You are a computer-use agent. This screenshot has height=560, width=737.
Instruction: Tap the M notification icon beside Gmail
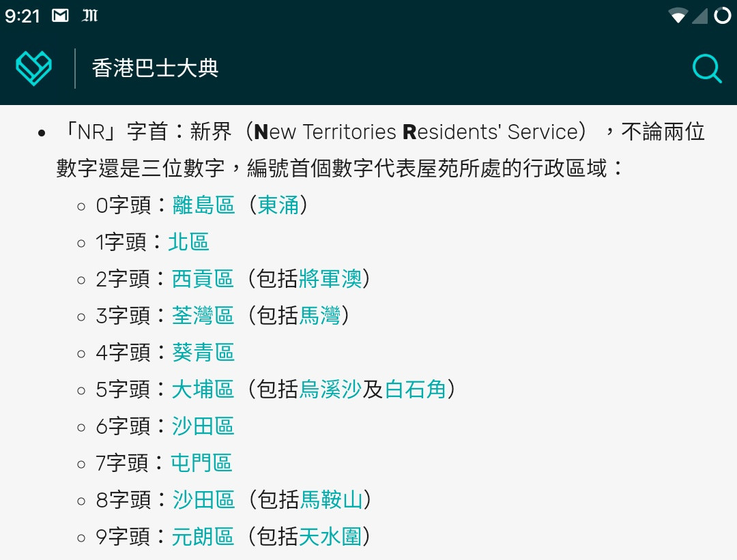pyautogui.click(x=89, y=16)
